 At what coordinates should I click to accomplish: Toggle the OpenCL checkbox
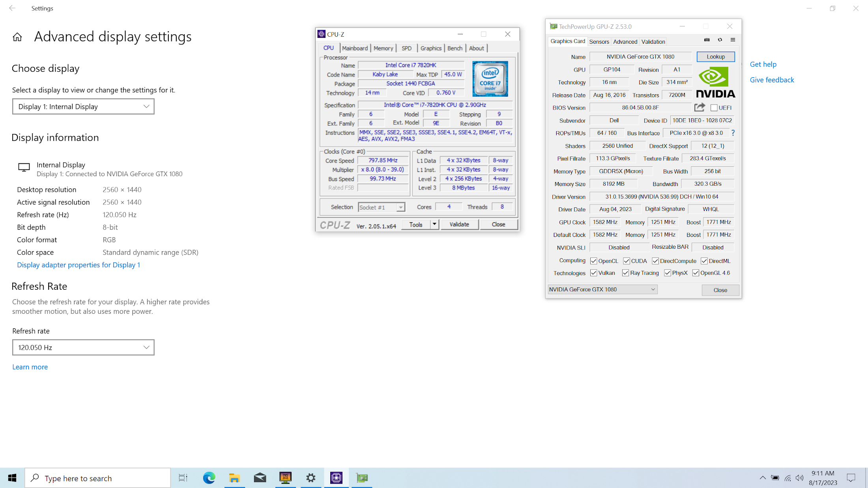[x=593, y=261]
